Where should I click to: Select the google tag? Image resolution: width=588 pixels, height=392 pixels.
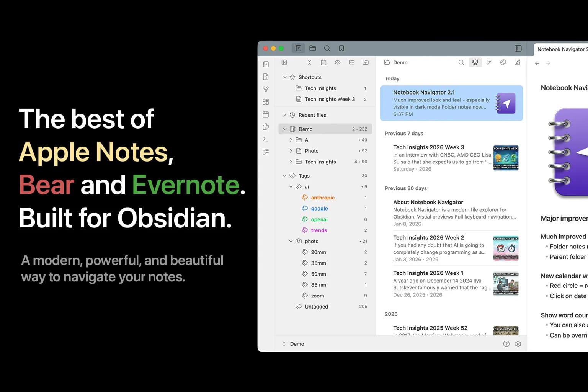325,209
